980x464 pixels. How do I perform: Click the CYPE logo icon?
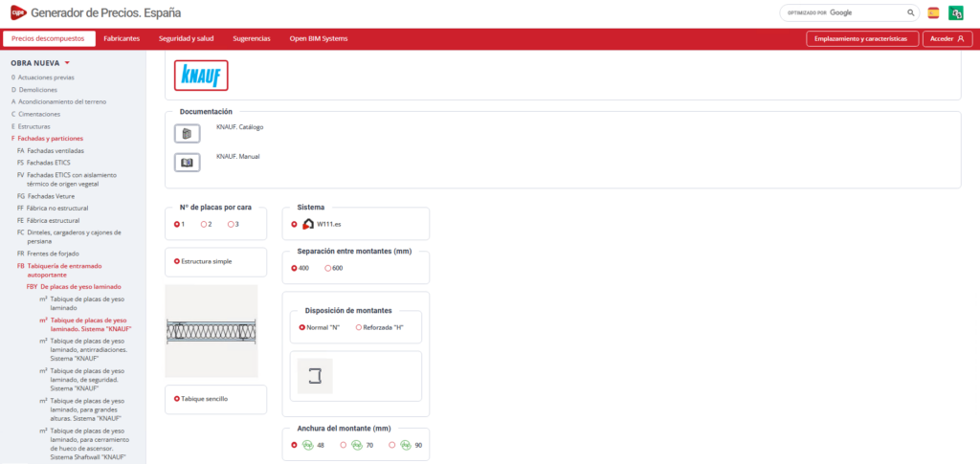click(15, 12)
